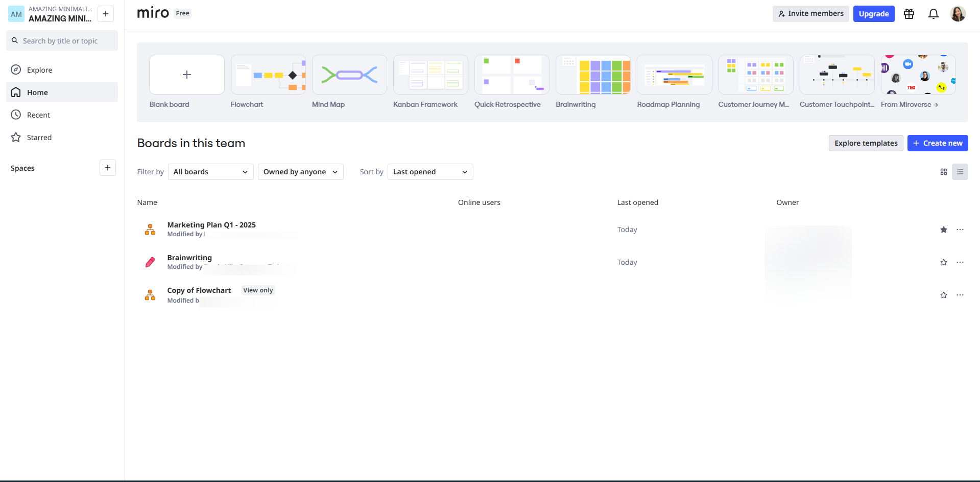This screenshot has height=482, width=980.
Task: Select the Kanban Framework template thumbnail
Action: (431, 75)
